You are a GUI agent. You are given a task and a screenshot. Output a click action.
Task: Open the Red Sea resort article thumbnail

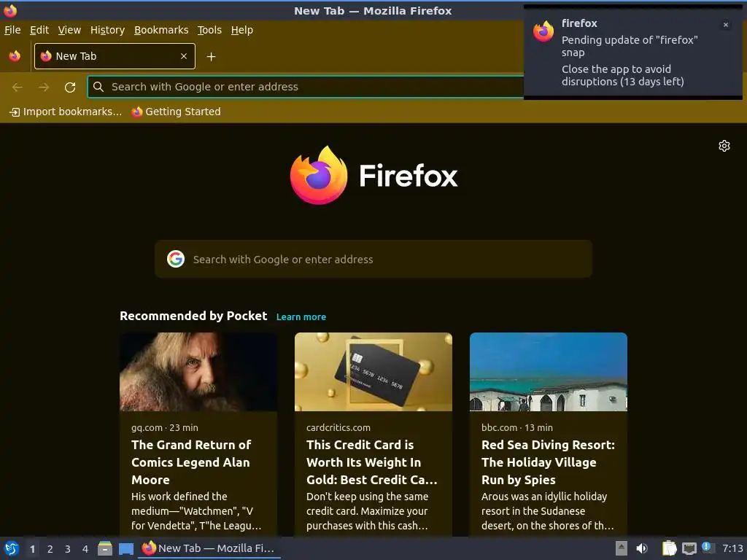click(549, 372)
